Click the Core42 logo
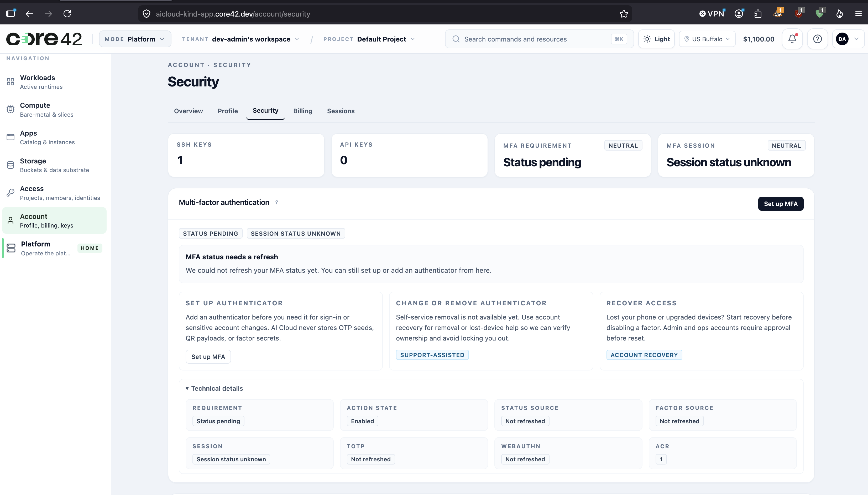Viewport: 868px width, 495px height. pos(44,39)
